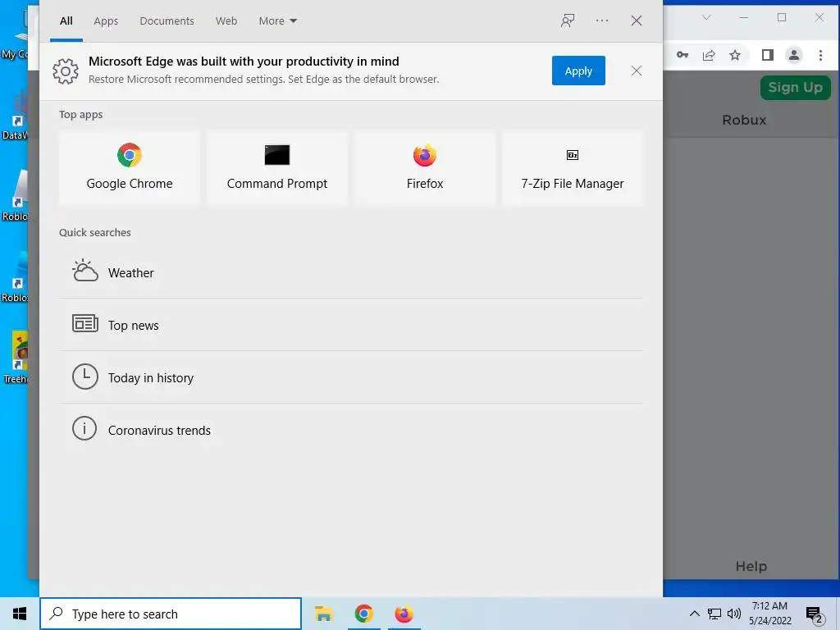Open the notification action center

click(815, 614)
